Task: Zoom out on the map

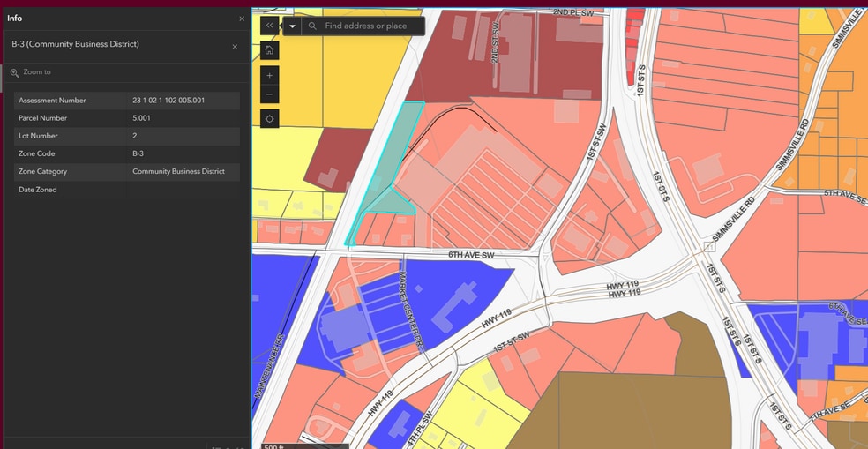Action: (x=270, y=94)
